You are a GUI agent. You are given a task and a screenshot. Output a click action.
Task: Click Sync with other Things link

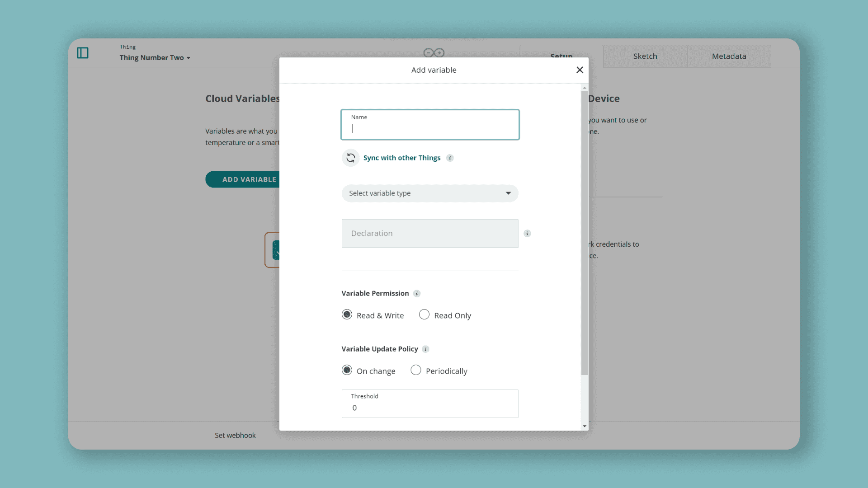click(401, 158)
